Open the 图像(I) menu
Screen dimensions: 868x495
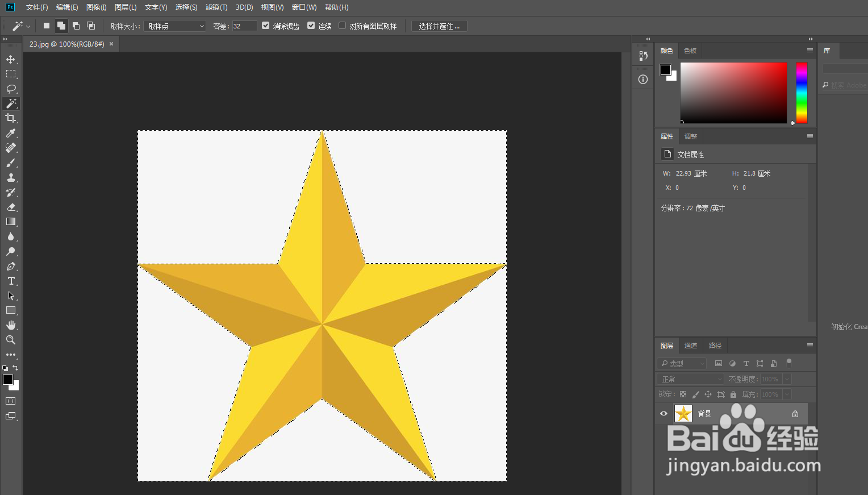[97, 7]
